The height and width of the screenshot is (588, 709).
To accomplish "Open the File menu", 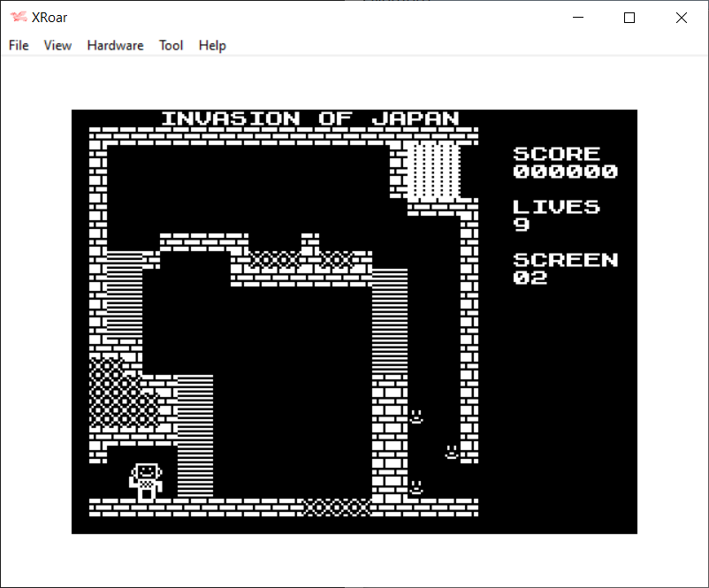I will 19,45.
